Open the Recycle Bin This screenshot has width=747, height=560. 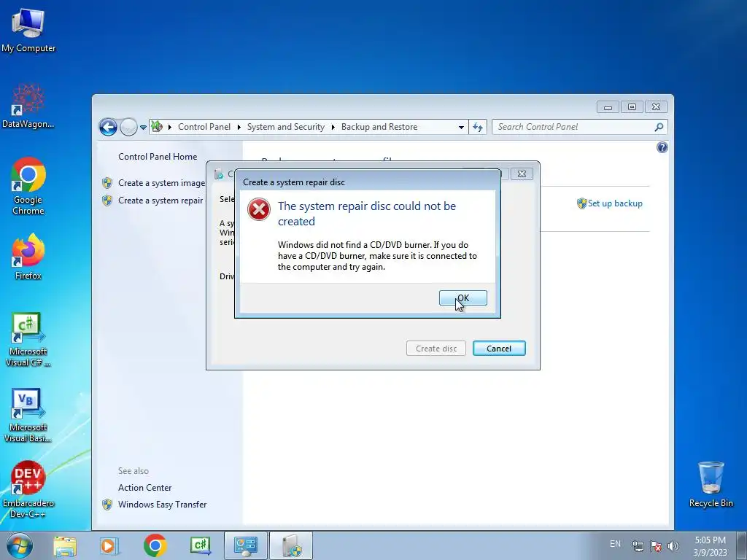coord(711,484)
